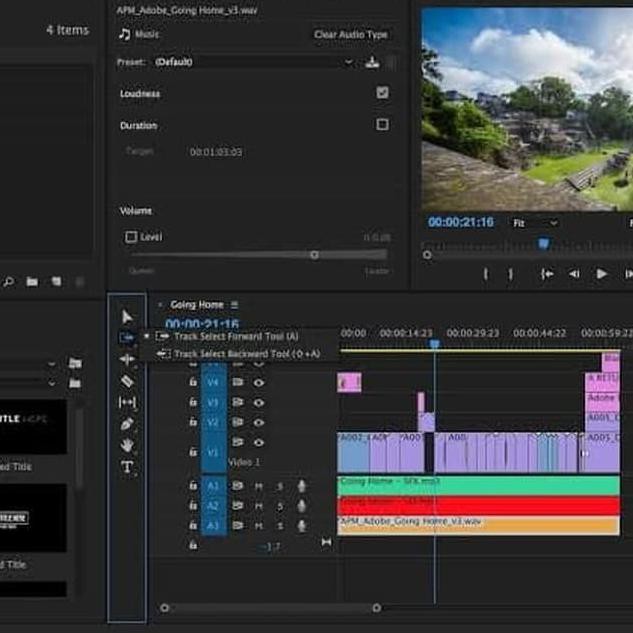This screenshot has width=633, height=633.
Task: Enable the Duration checkbox
Action: pyautogui.click(x=382, y=125)
